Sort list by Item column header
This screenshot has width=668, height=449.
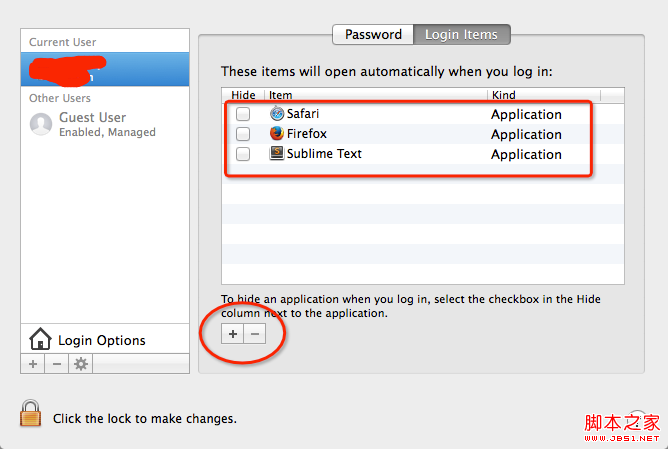pyautogui.click(x=375, y=94)
